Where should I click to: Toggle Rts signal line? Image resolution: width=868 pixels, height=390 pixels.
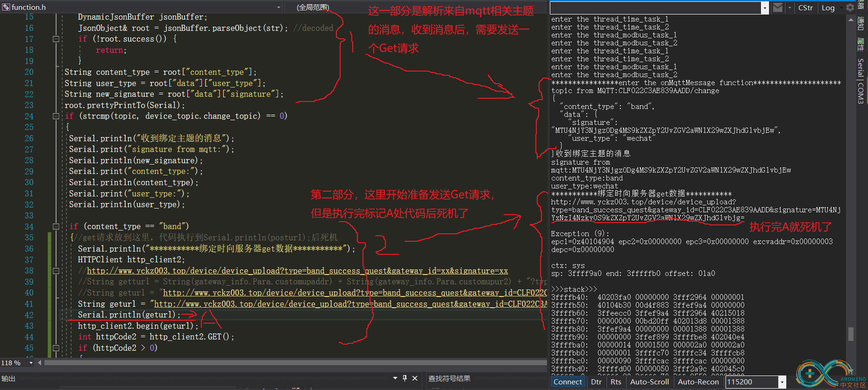616,382
